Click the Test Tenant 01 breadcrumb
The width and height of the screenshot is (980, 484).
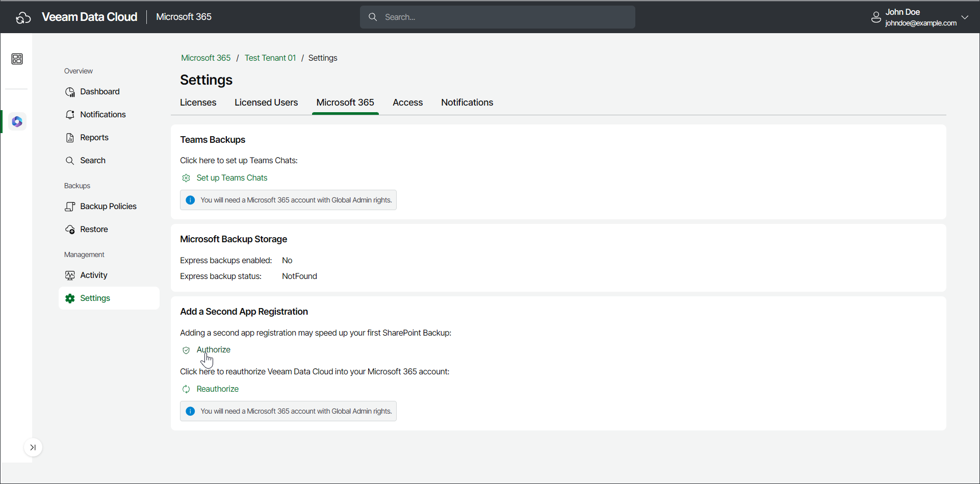coord(270,58)
